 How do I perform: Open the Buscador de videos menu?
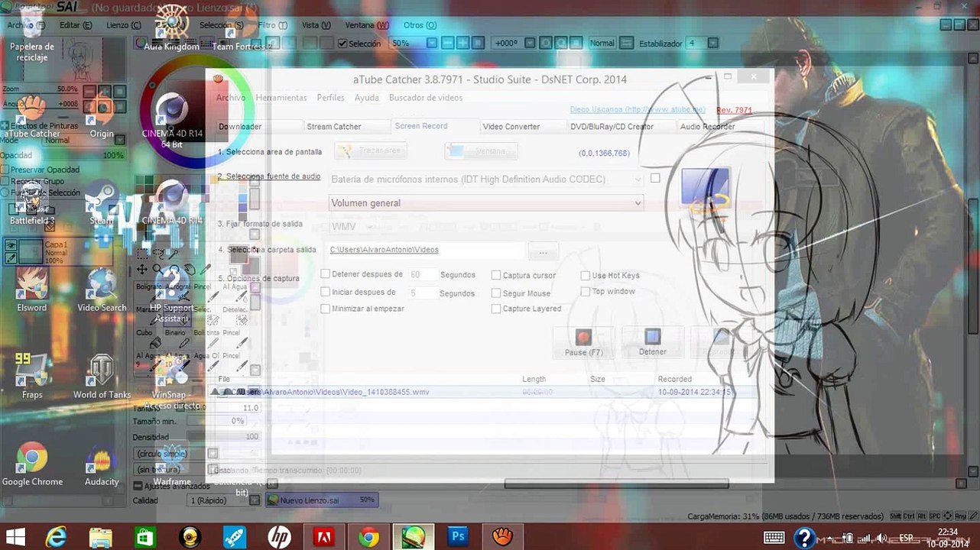(426, 98)
